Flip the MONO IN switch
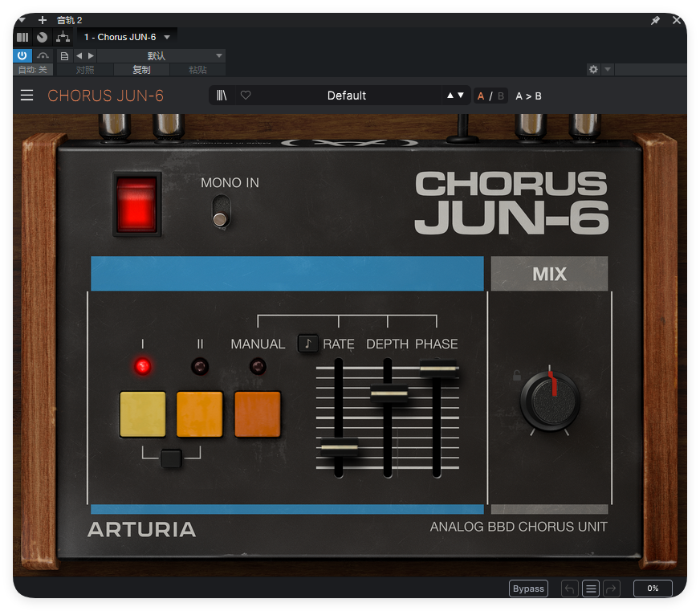The image size is (700, 611). (x=221, y=211)
